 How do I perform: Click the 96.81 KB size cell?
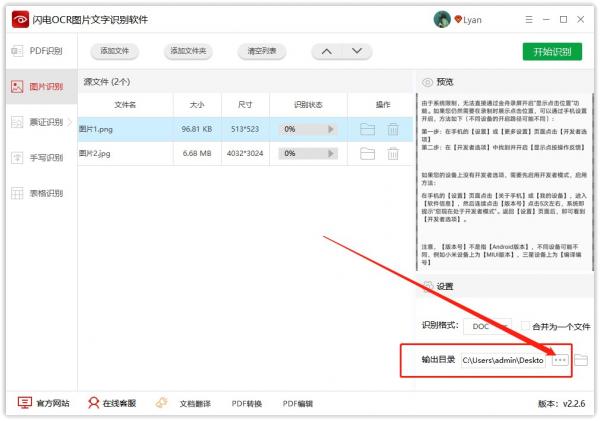click(x=197, y=129)
